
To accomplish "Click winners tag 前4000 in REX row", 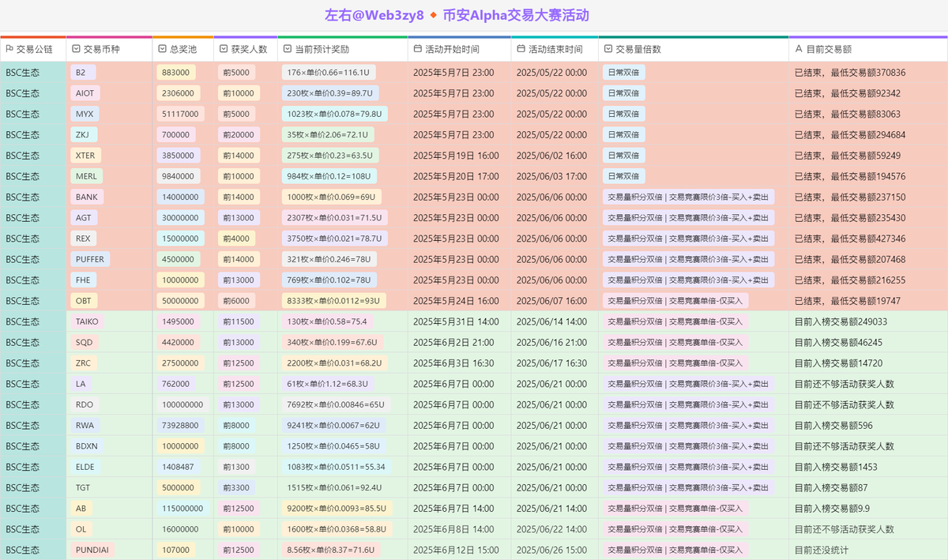I will point(236,239).
